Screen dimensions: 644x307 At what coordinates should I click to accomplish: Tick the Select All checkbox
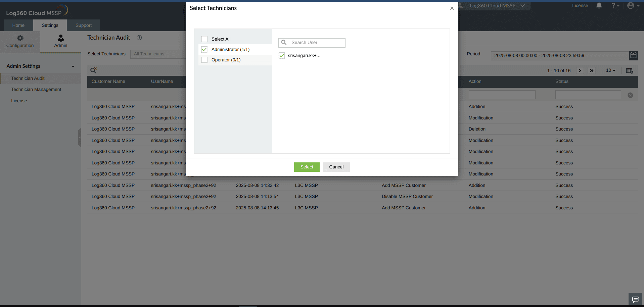click(x=204, y=39)
